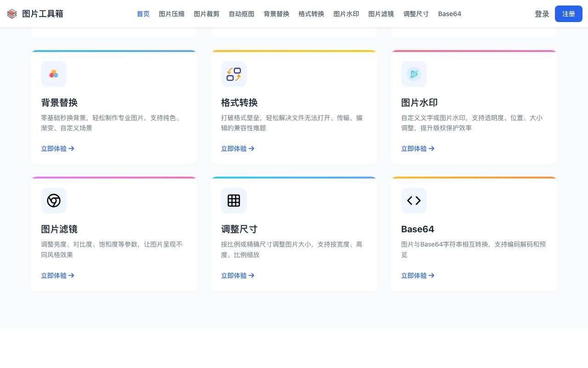Click the 背景替换 card heading

[x=59, y=103]
